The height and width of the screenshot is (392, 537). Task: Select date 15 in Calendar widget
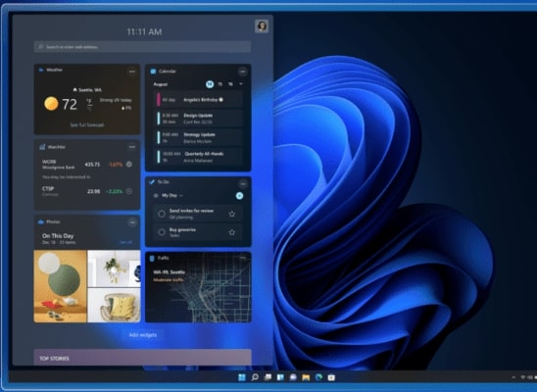(220, 84)
